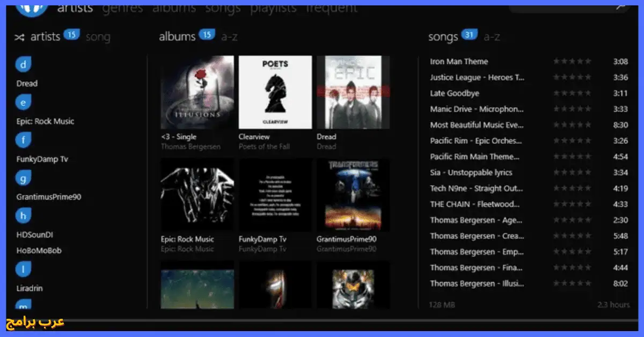Jump to letter d artist group
Viewport: 644px width, 337px height.
coord(23,65)
